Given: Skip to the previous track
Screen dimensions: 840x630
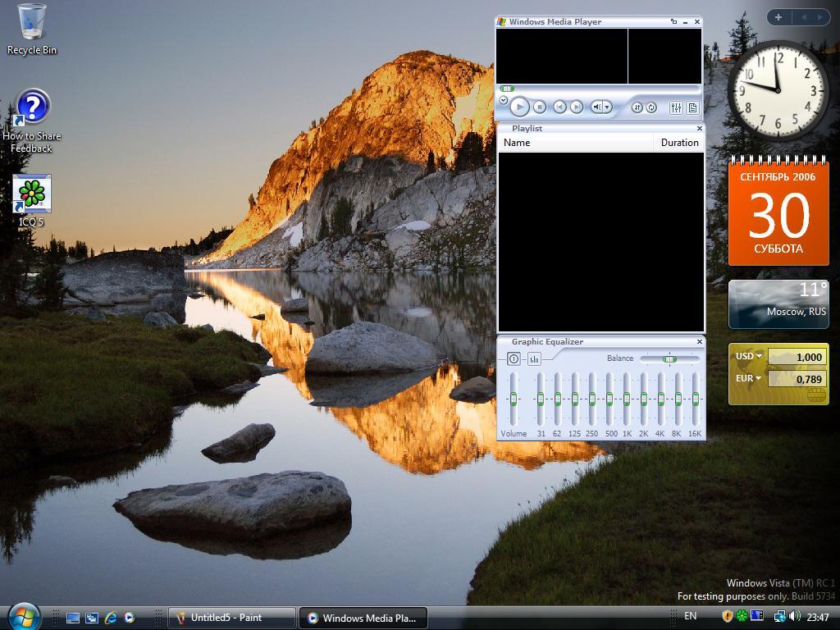Looking at the screenshot, I should click(x=559, y=107).
